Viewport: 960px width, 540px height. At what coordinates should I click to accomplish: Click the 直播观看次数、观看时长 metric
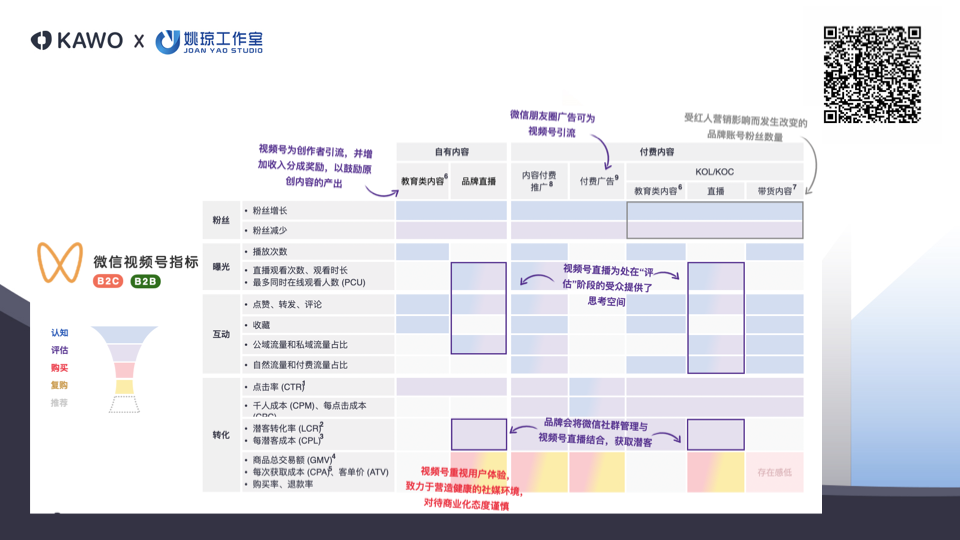coord(300,270)
